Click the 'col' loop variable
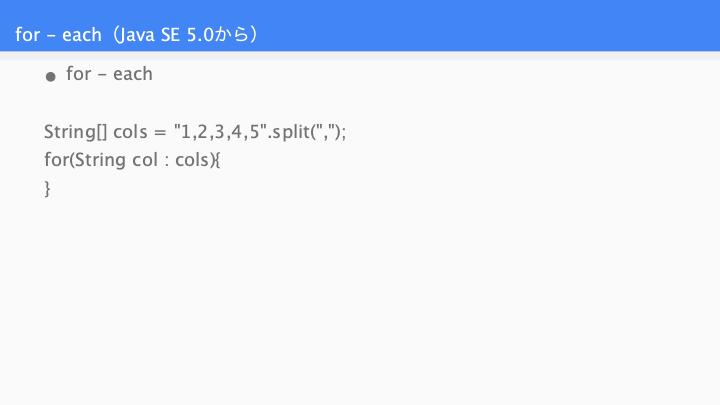Viewport: 720px width, 405px height. 145,160
